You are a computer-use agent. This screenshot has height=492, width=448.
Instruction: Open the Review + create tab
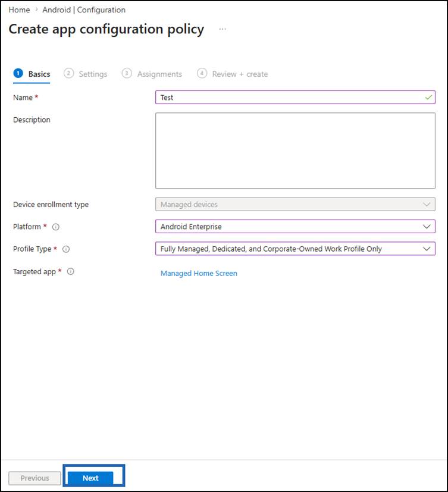(233, 74)
